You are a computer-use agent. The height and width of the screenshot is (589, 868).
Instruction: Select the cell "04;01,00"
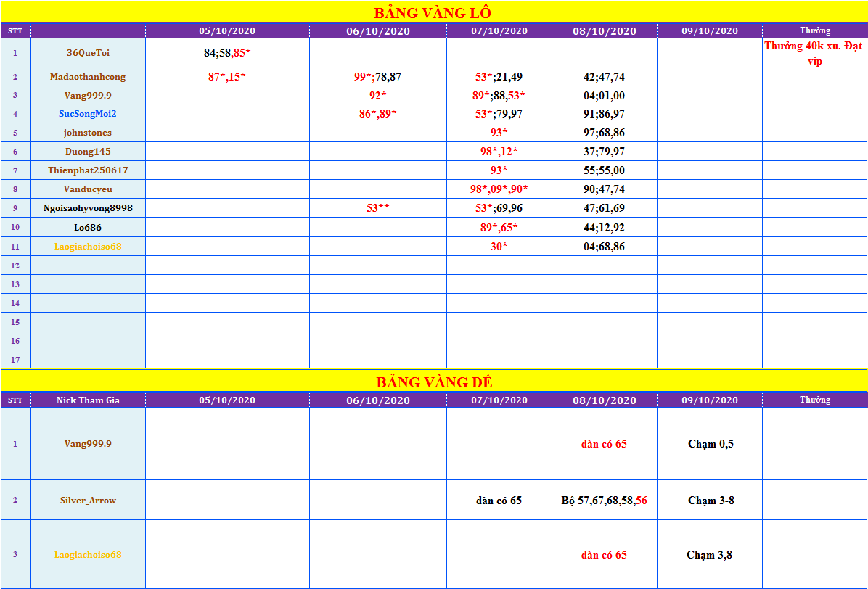605,95
